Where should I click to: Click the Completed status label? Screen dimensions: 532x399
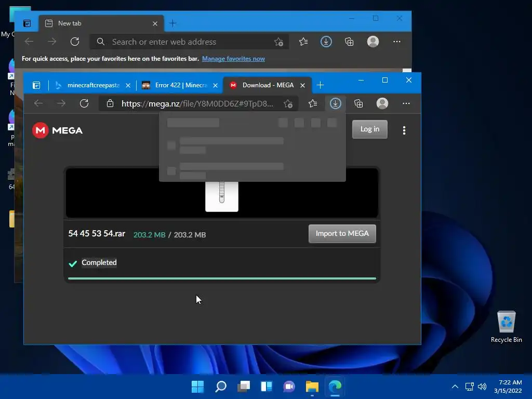click(99, 262)
